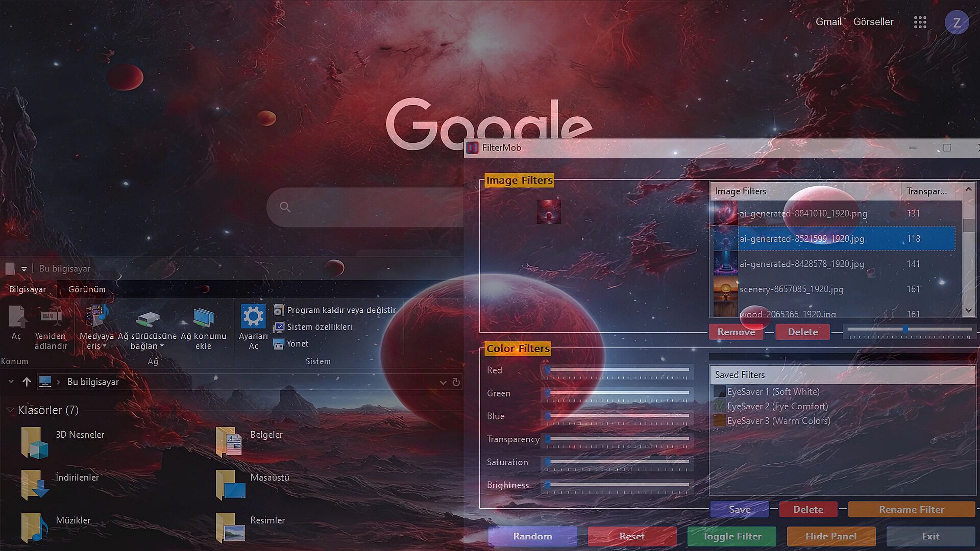
Task: Click the Random button
Action: [532, 536]
